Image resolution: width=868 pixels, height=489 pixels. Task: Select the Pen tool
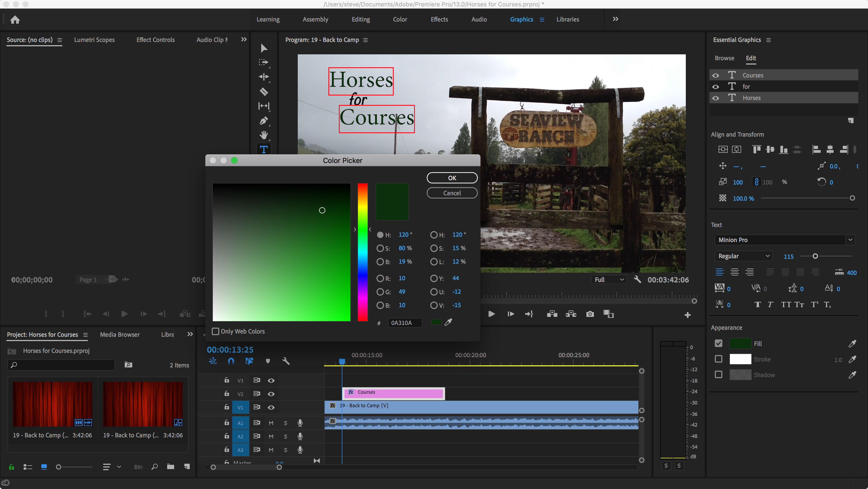[264, 121]
